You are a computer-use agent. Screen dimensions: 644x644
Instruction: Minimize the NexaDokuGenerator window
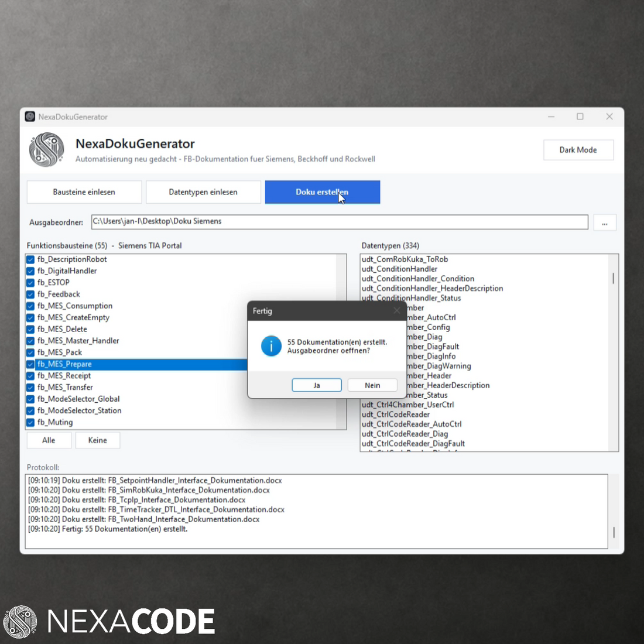pos(551,117)
